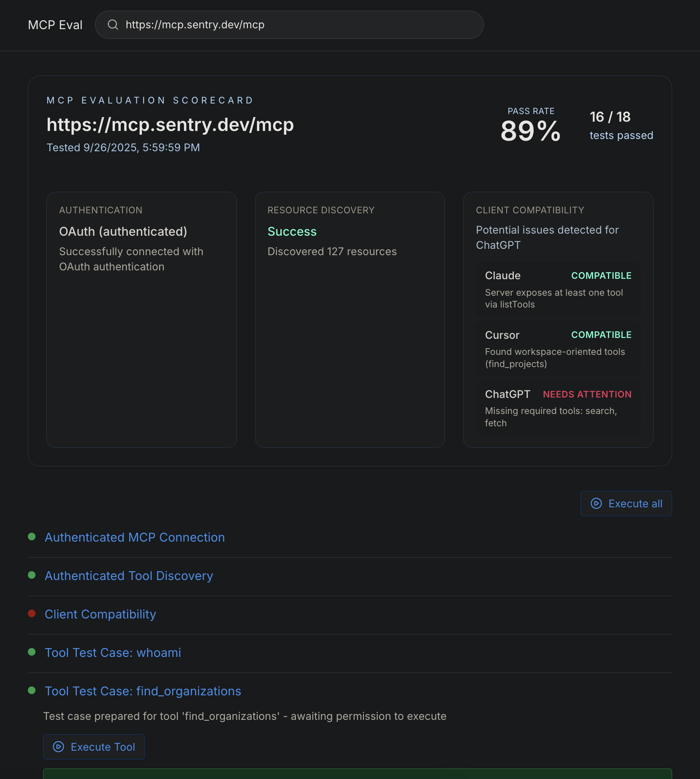
Task: Click play icon in Execute all button
Action: click(596, 503)
